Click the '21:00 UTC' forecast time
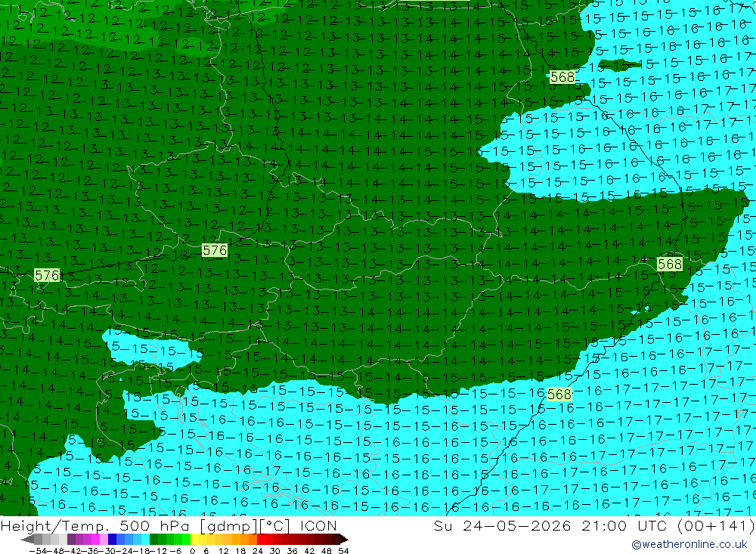The image size is (756, 554). [x=626, y=525]
